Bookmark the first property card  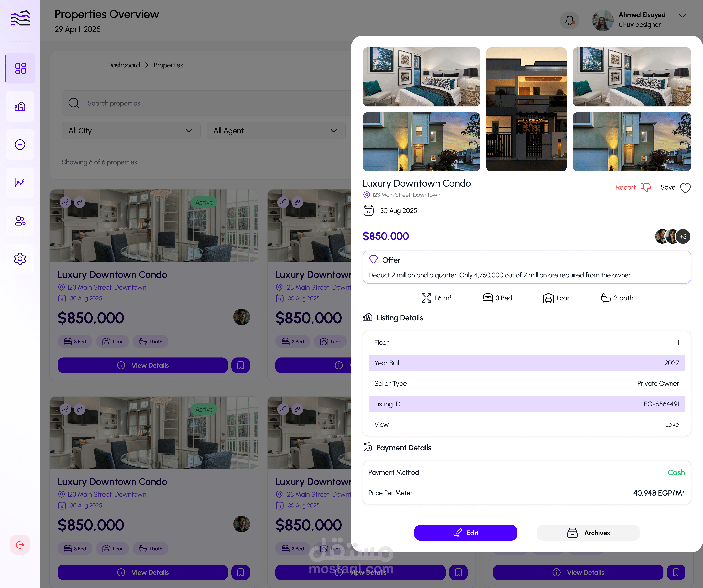click(x=241, y=365)
